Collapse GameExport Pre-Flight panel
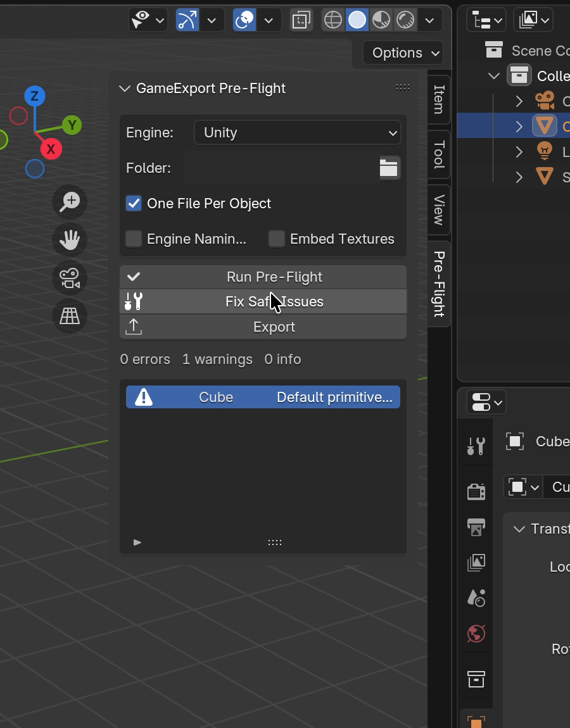Image resolution: width=570 pixels, height=728 pixels. point(125,88)
